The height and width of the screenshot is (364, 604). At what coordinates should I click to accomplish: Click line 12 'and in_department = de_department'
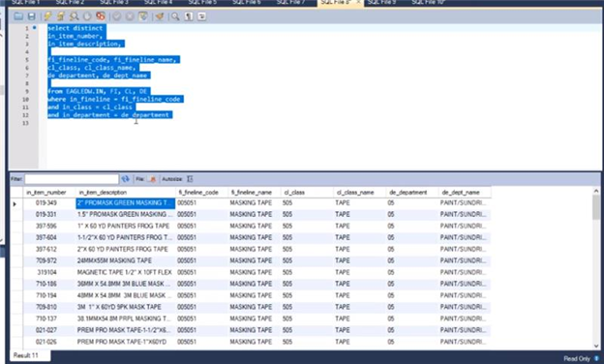tap(108, 115)
